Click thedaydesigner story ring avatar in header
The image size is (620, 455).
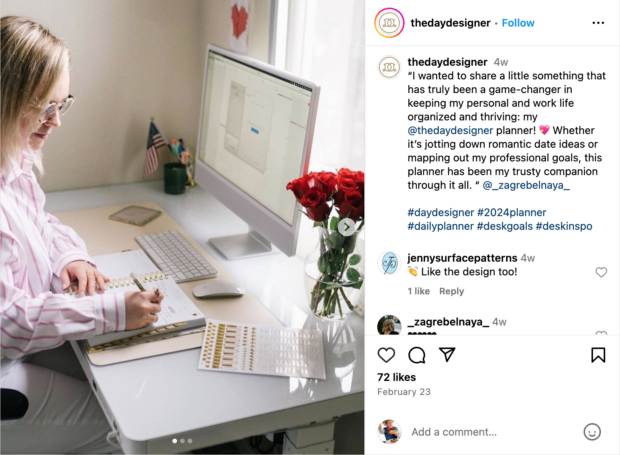point(389,23)
